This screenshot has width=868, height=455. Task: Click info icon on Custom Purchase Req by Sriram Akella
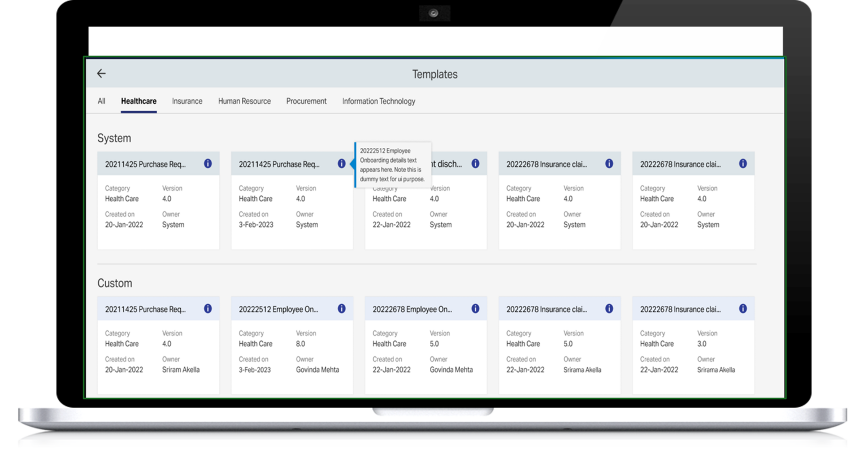(207, 308)
